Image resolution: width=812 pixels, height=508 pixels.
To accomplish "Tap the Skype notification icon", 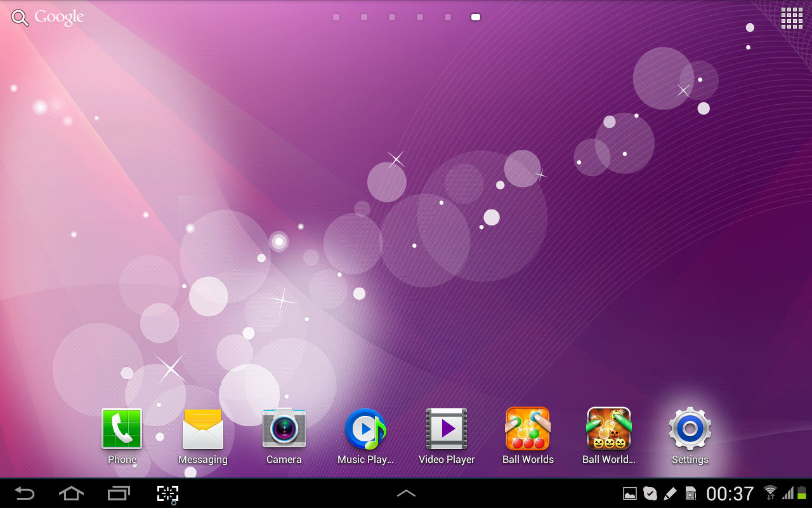I will point(650,493).
